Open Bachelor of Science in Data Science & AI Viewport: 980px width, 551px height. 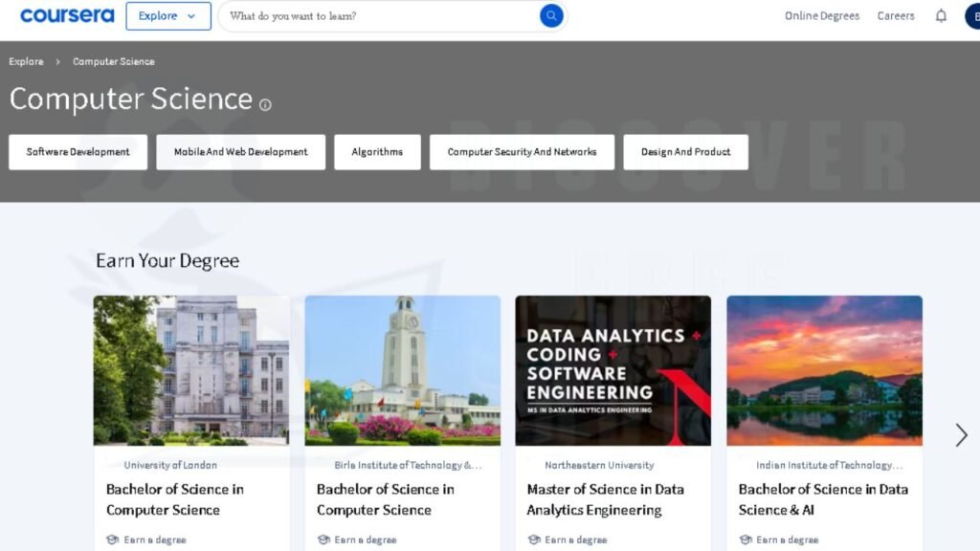pyautogui.click(x=823, y=499)
